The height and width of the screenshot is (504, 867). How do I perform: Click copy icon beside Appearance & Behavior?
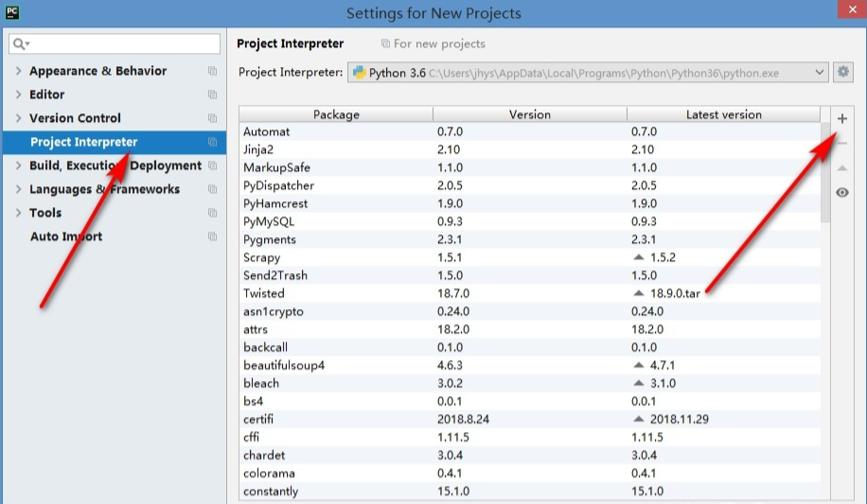[212, 71]
